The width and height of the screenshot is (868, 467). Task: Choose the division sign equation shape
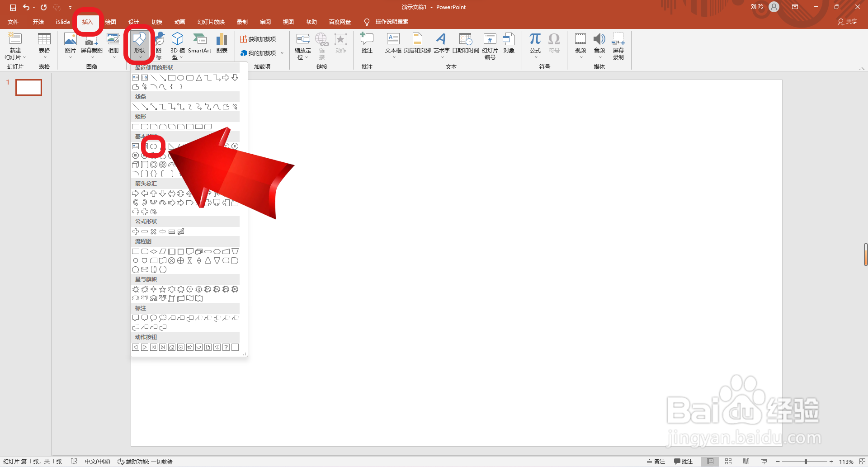(x=163, y=231)
